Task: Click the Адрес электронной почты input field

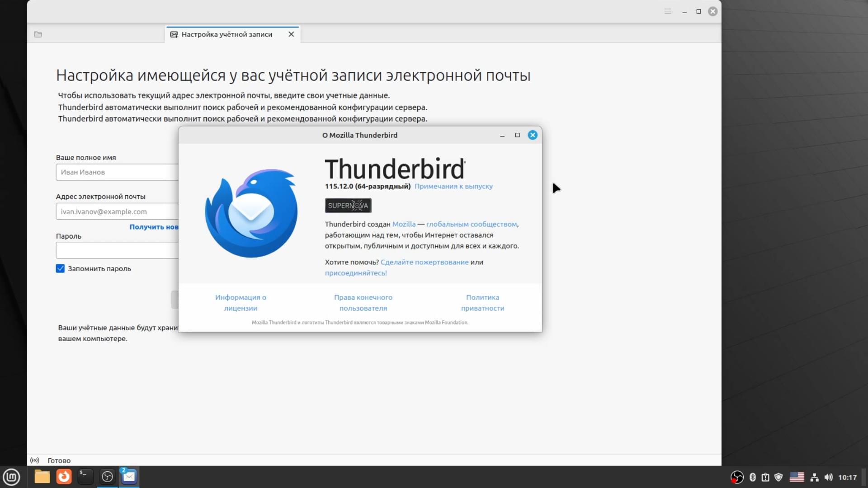Action: click(117, 211)
